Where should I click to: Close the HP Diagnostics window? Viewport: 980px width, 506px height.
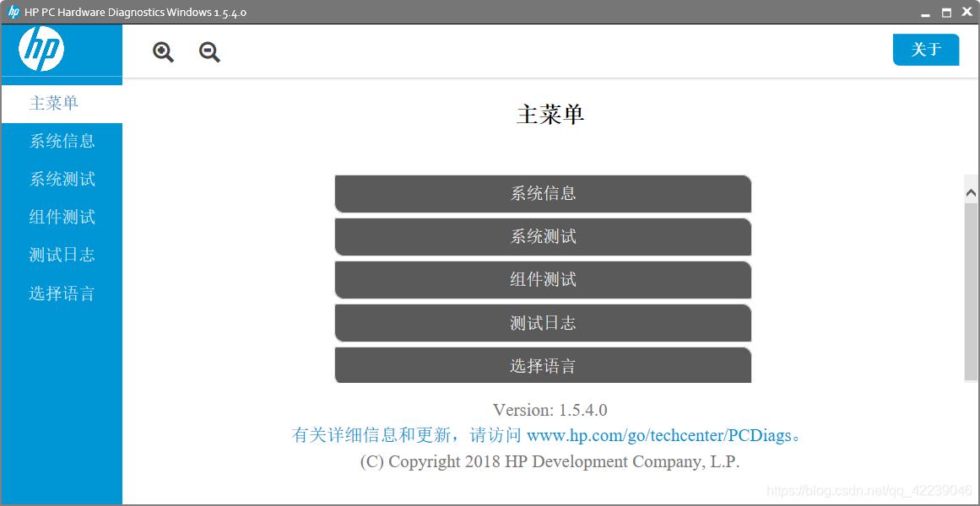pos(966,13)
